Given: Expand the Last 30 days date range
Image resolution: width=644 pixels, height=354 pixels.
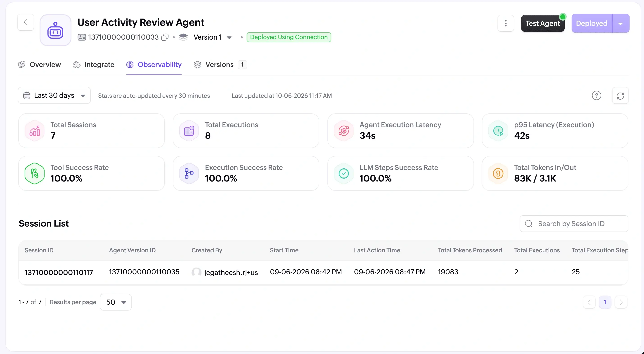Looking at the screenshot, I should pyautogui.click(x=54, y=96).
